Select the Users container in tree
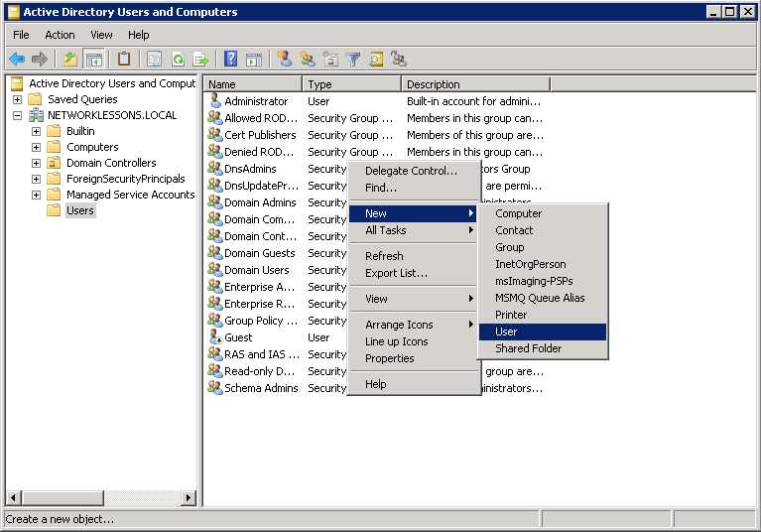This screenshot has width=761, height=532. click(80, 210)
